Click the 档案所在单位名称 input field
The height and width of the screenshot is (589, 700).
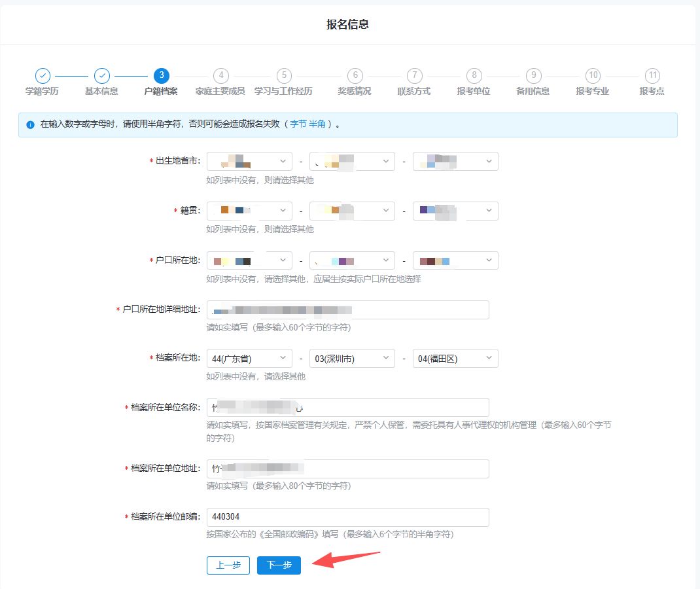pos(348,407)
